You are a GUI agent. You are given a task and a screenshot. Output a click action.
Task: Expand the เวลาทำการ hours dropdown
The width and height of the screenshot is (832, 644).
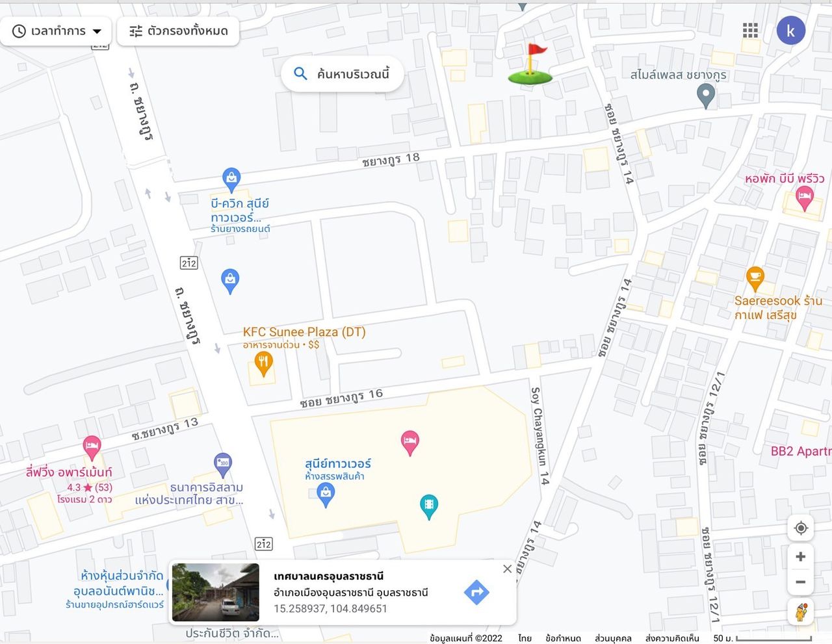coord(57,31)
